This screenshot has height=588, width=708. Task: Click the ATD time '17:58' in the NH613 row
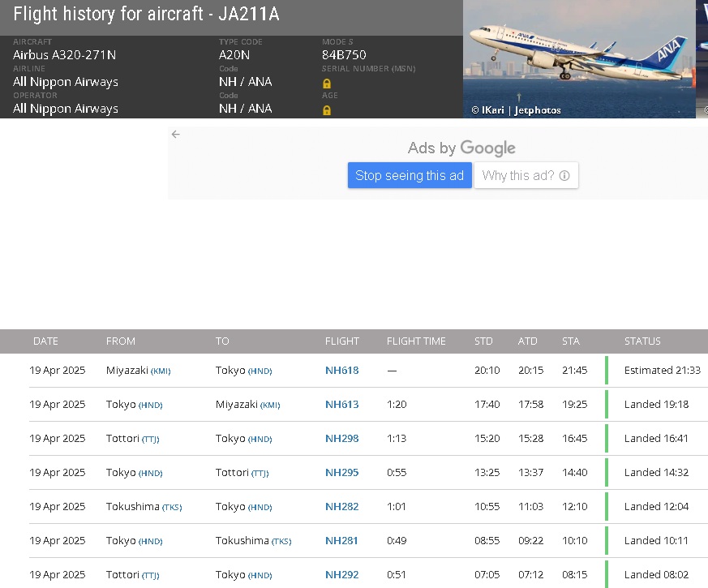tap(531, 404)
